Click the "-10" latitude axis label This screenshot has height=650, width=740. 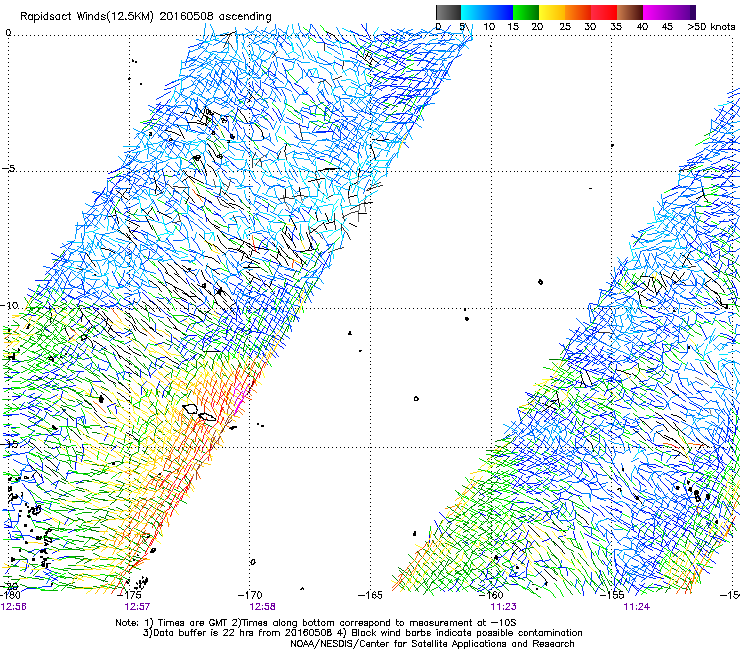point(10,305)
